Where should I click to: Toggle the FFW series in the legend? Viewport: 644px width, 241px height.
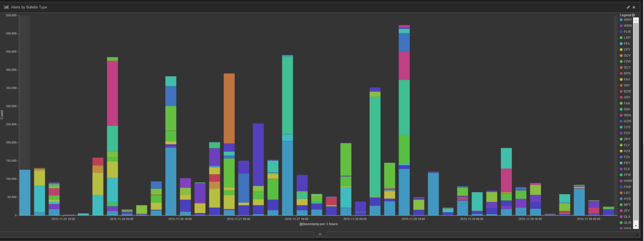pos(627,175)
